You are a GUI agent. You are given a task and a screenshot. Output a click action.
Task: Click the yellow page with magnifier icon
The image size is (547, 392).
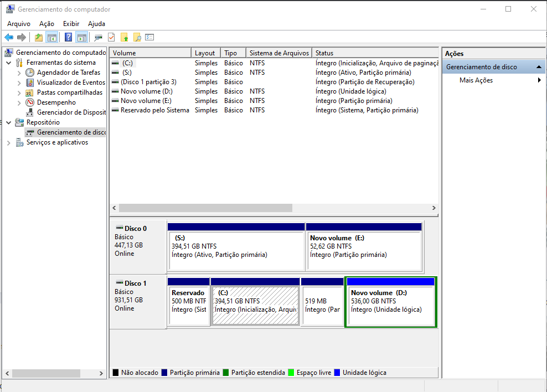point(137,37)
